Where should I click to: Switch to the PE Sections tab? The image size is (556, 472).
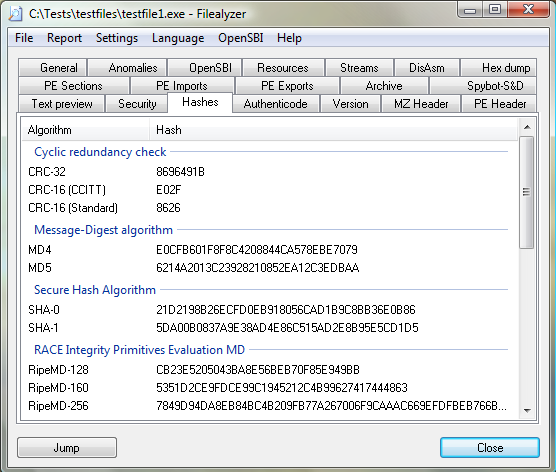[74, 86]
